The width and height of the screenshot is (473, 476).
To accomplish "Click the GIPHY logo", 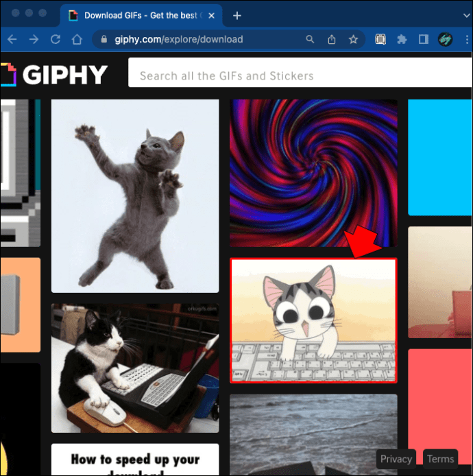I will pyautogui.click(x=53, y=75).
